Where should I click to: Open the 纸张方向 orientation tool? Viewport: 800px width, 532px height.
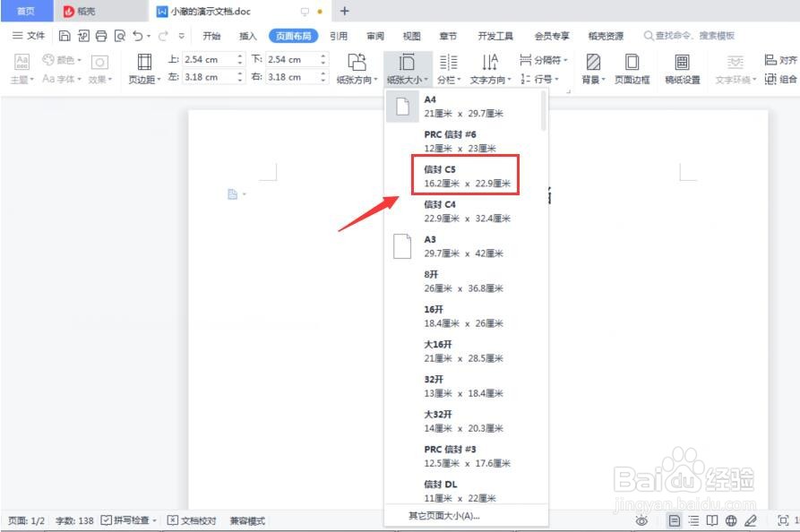pos(357,69)
